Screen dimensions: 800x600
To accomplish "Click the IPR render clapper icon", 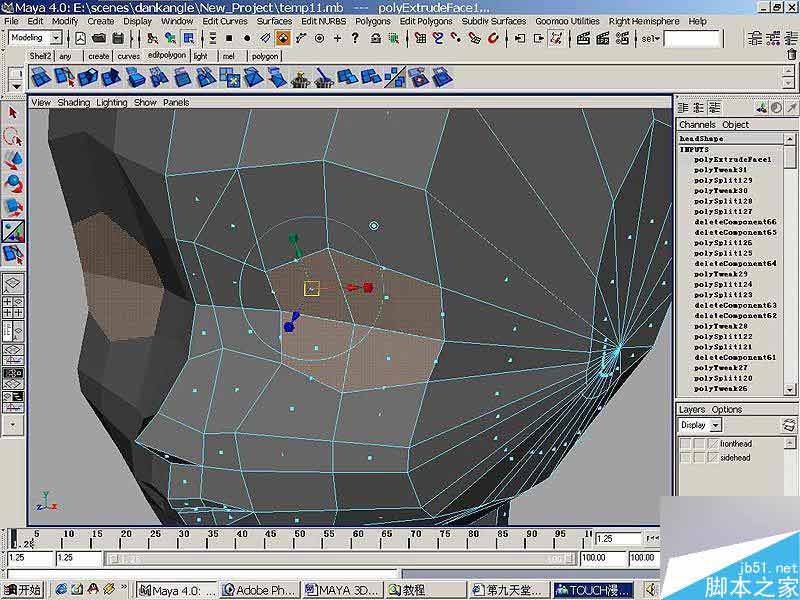I will tap(603, 38).
